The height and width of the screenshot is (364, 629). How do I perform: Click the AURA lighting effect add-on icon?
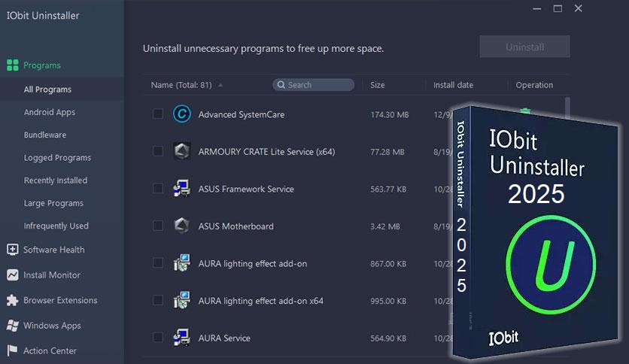182,263
